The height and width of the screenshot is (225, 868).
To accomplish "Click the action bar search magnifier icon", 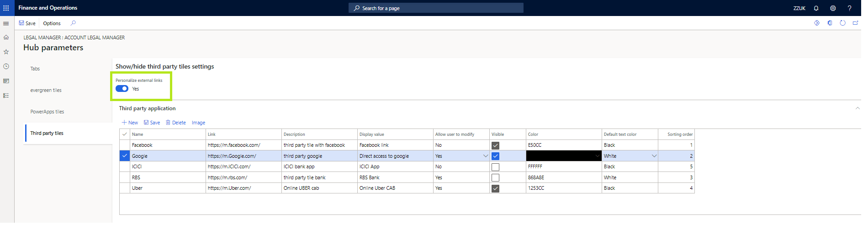I will pyautogui.click(x=73, y=23).
